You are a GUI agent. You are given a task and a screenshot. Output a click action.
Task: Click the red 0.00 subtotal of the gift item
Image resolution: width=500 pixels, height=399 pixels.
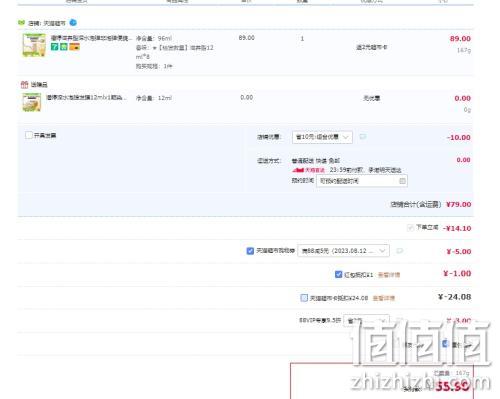[463, 98]
